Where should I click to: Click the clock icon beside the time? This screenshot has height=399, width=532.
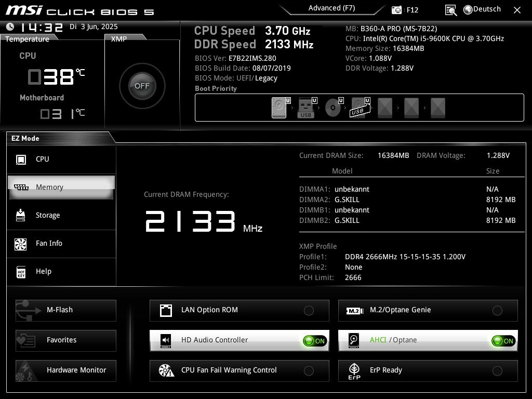pos(10,26)
